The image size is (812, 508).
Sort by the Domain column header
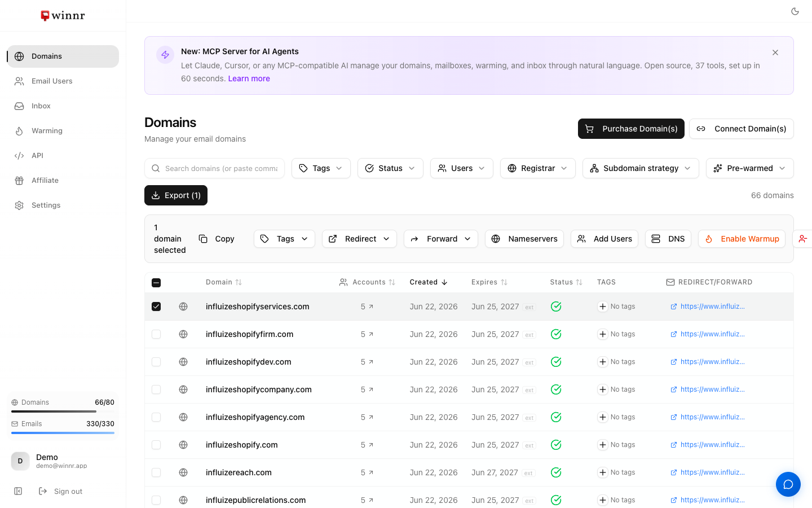click(224, 282)
